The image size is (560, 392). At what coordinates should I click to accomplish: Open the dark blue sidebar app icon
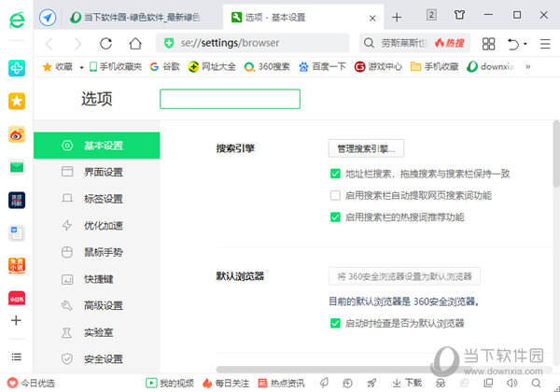point(17,200)
